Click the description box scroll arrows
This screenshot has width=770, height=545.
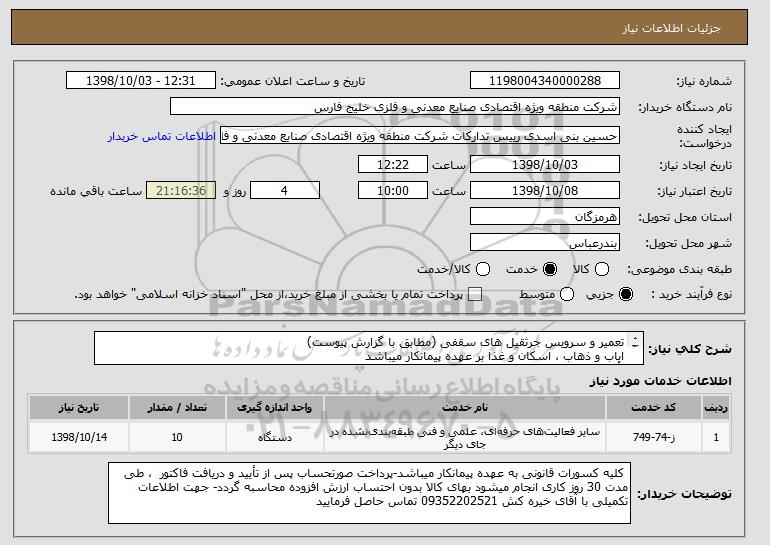click(635, 342)
